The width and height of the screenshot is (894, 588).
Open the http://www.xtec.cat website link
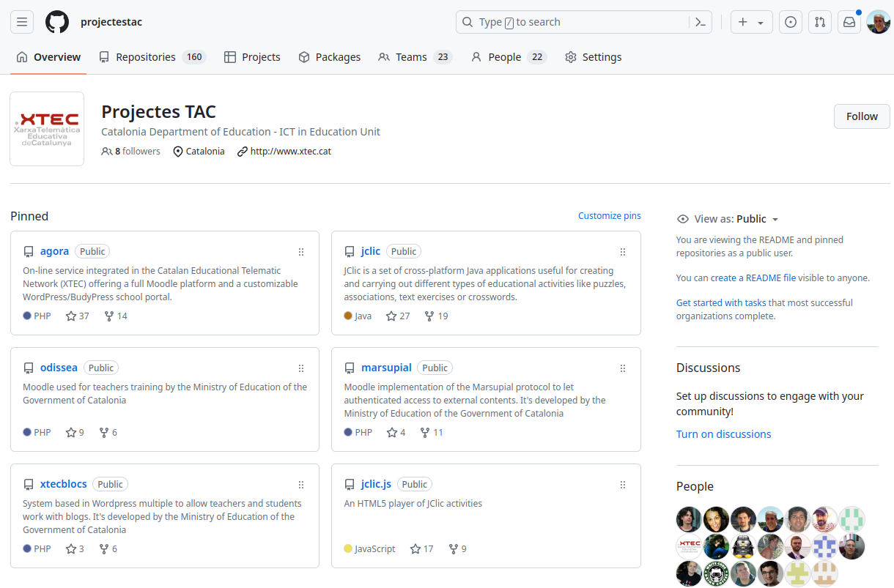click(x=291, y=152)
